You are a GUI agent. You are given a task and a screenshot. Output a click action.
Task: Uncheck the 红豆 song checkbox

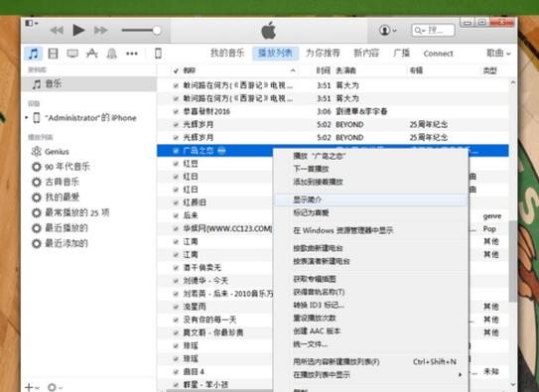coord(176,164)
